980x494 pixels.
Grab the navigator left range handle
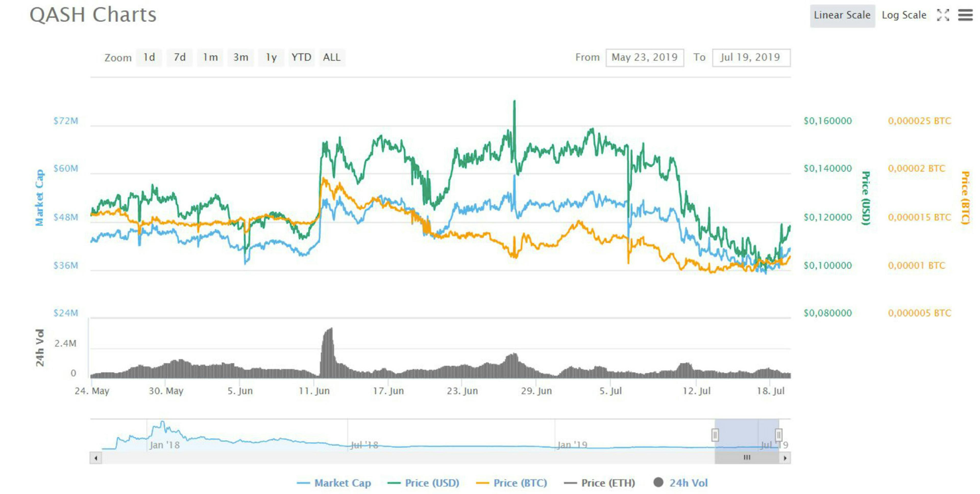pos(715,435)
